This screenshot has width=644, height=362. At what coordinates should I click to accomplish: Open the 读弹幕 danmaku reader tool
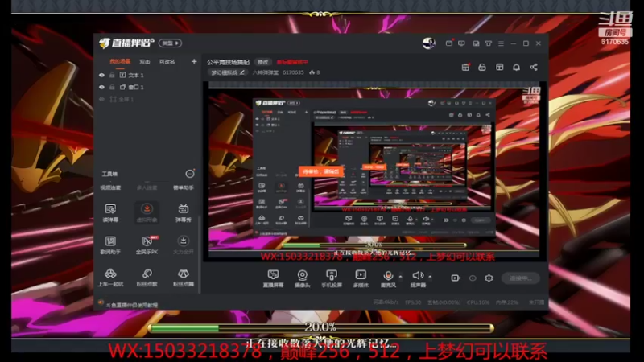pos(110,213)
